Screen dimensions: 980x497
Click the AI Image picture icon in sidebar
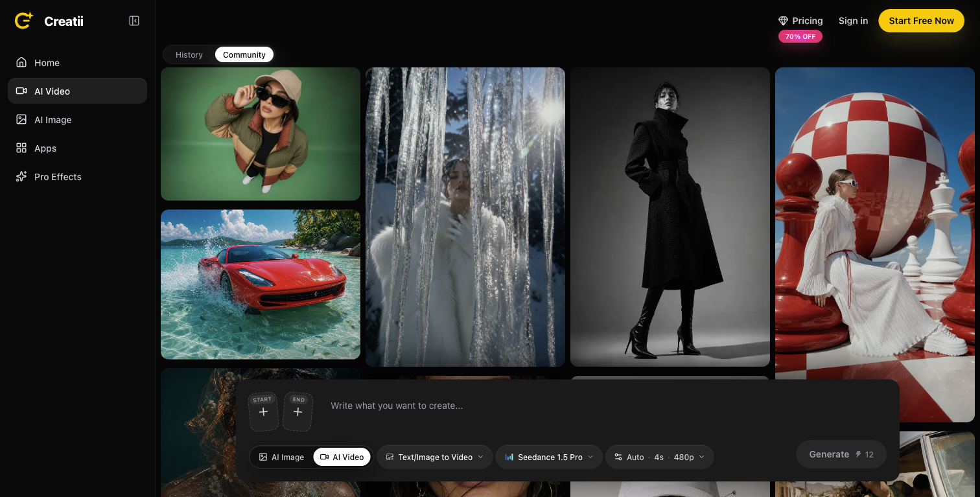21,119
